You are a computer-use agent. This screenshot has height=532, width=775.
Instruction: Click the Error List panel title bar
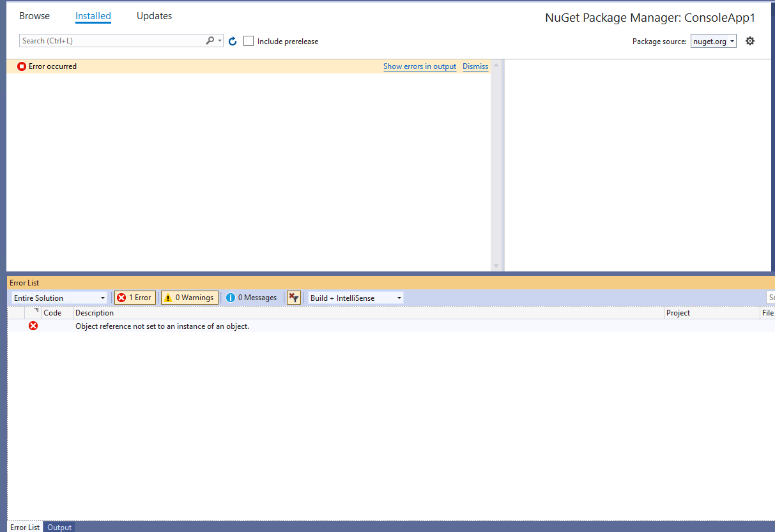tap(390, 282)
